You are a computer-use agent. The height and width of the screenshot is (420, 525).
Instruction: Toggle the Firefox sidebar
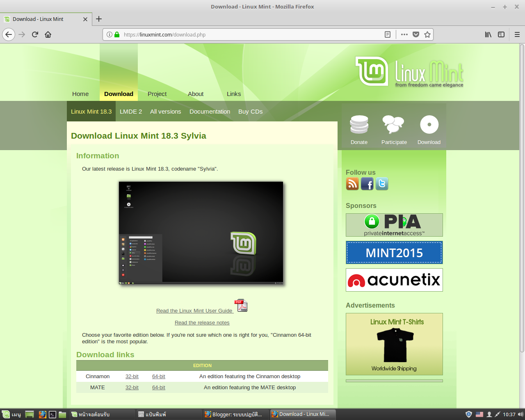pyautogui.click(x=501, y=34)
